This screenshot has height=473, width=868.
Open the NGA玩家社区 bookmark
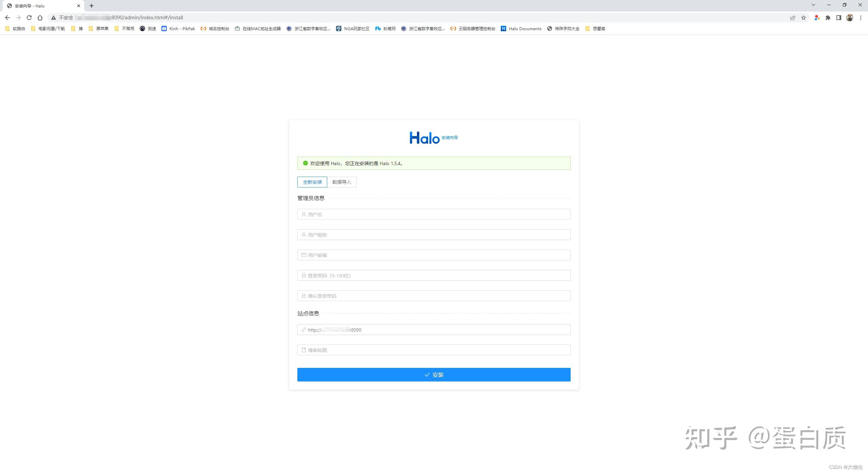(356, 28)
